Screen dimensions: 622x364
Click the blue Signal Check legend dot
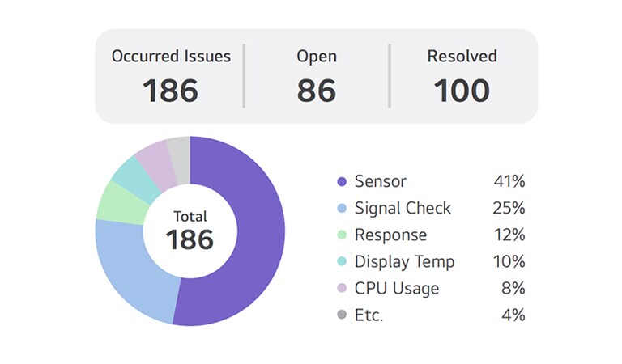(x=341, y=209)
